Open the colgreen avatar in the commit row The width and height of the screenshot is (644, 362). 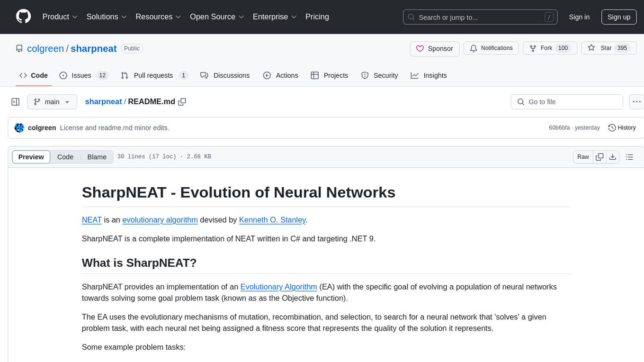[19, 127]
